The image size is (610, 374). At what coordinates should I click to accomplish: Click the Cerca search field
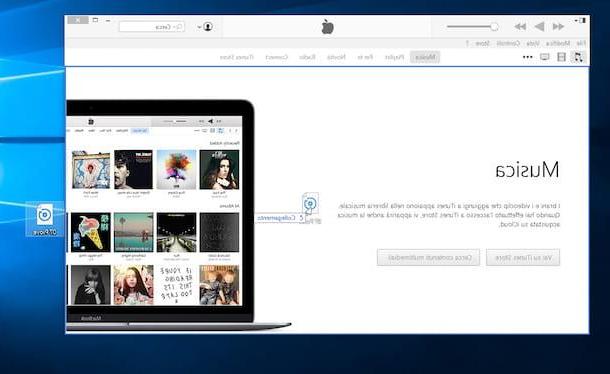[152, 26]
